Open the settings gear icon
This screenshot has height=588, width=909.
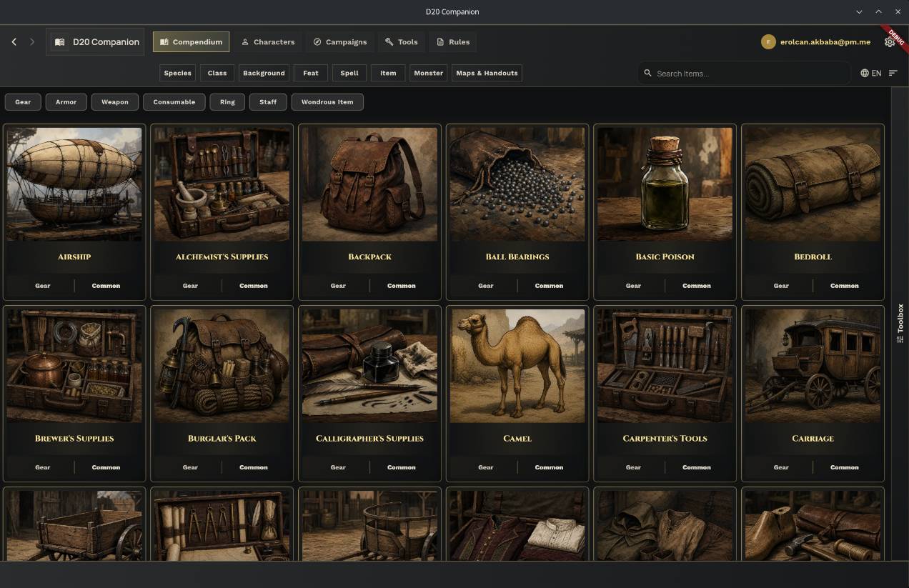[890, 42]
